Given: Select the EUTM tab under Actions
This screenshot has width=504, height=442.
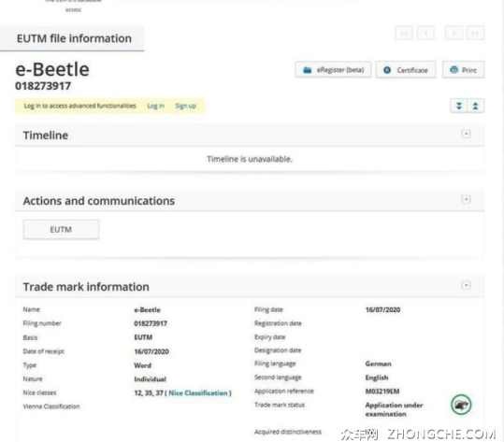Looking at the screenshot, I should coord(61,229).
